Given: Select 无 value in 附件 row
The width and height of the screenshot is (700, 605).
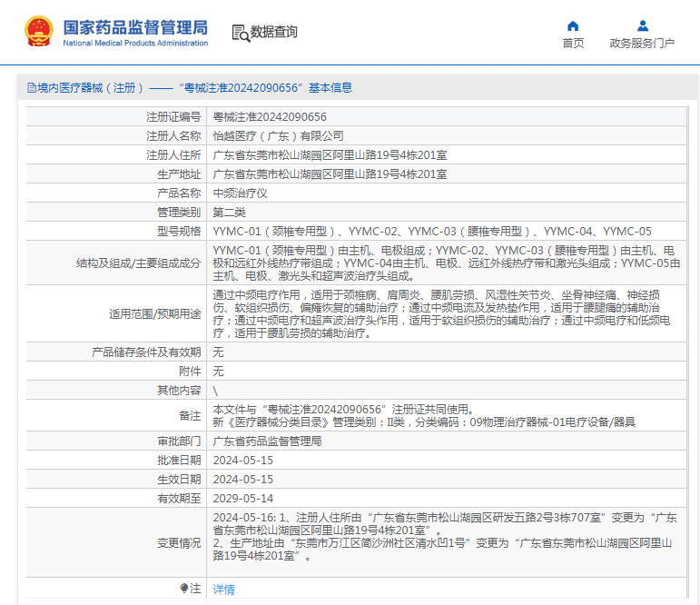Looking at the screenshot, I should pyautogui.click(x=218, y=372).
